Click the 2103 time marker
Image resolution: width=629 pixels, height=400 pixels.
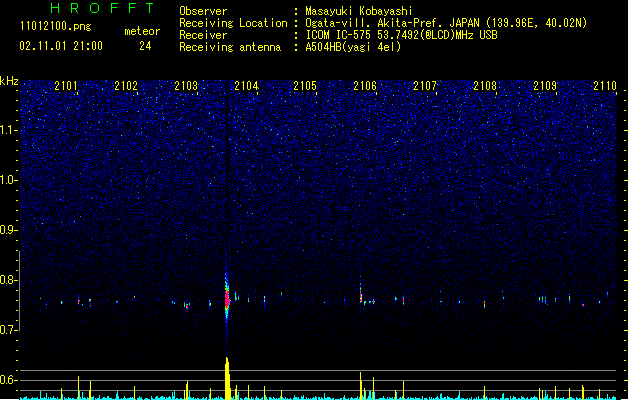[186, 86]
